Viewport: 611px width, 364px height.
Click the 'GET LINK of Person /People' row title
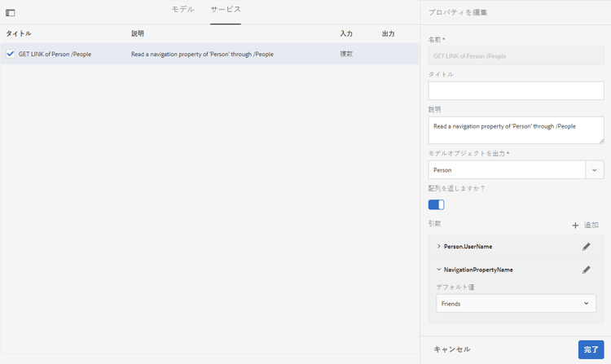click(x=55, y=54)
